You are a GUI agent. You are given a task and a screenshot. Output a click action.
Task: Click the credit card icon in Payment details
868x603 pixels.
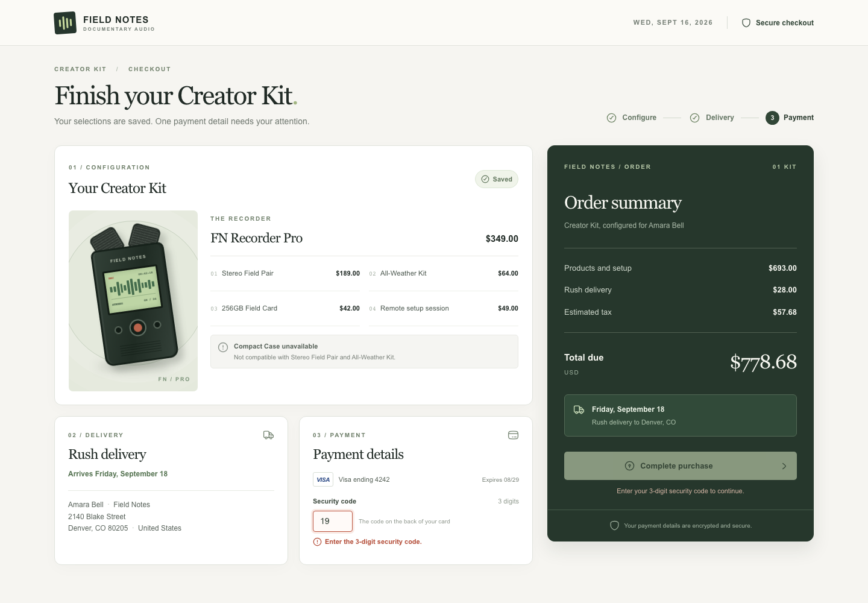pyautogui.click(x=514, y=435)
